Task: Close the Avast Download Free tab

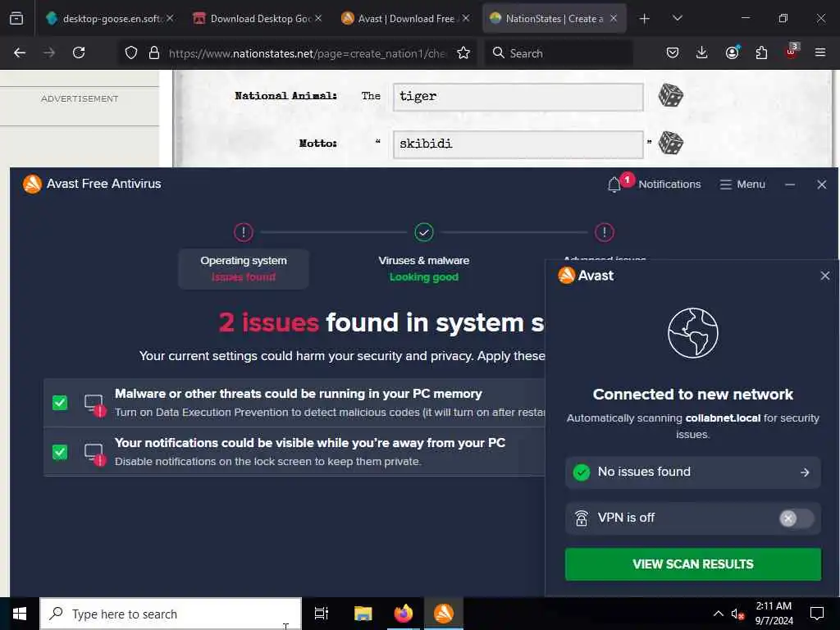Action: tap(466, 18)
